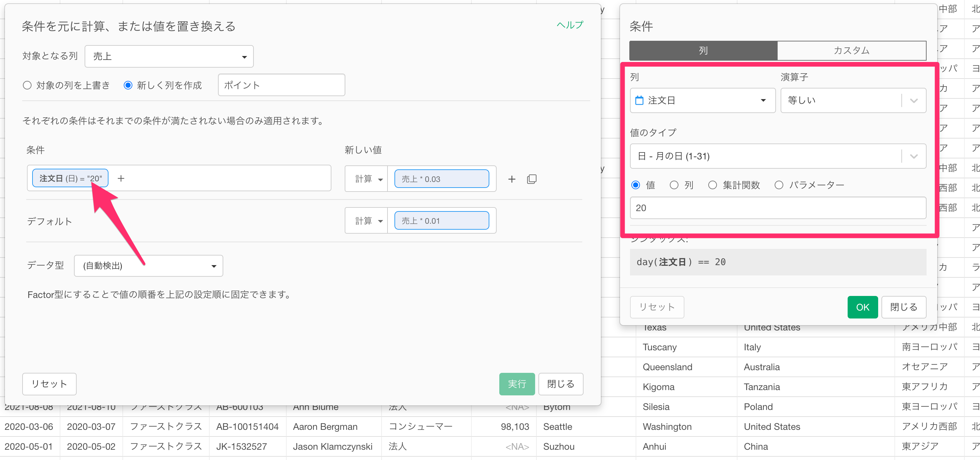
Task: Switch to the 列 tab
Action: [x=703, y=51]
